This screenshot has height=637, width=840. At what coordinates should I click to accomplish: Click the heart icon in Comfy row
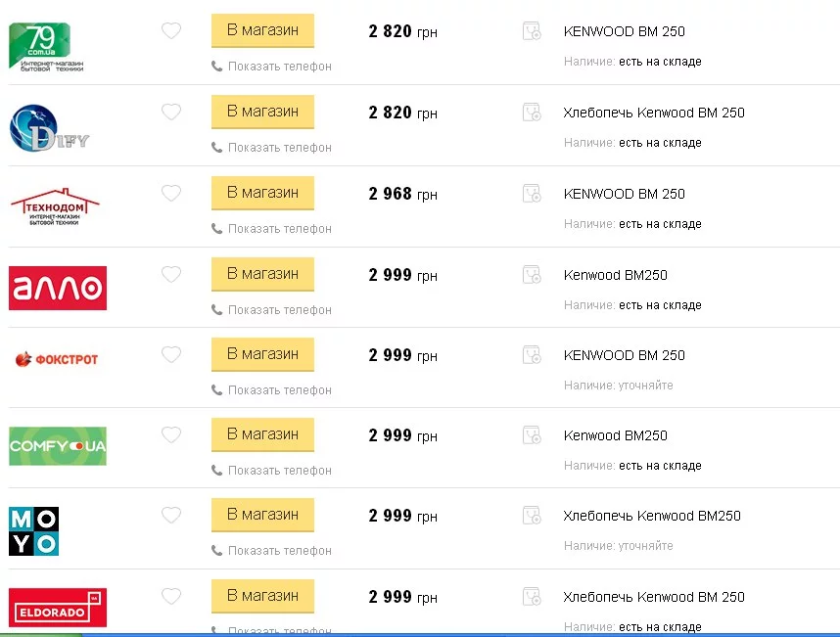(x=171, y=435)
